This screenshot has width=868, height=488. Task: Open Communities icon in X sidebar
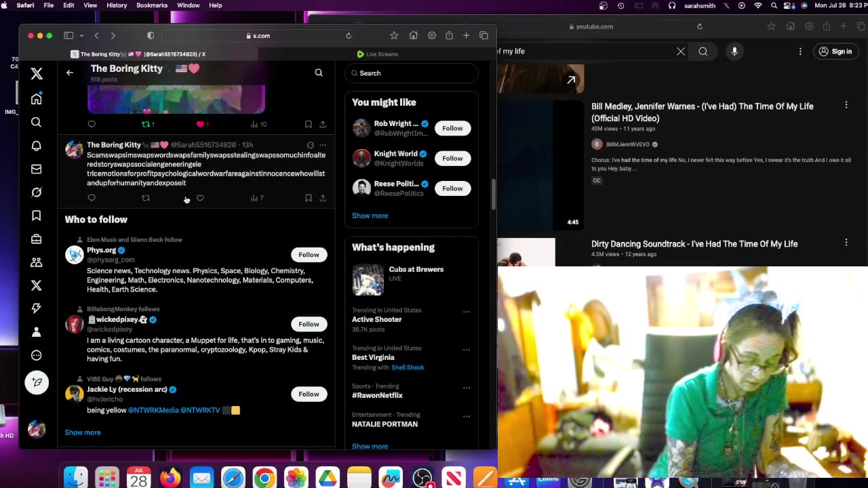pyautogui.click(x=37, y=262)
